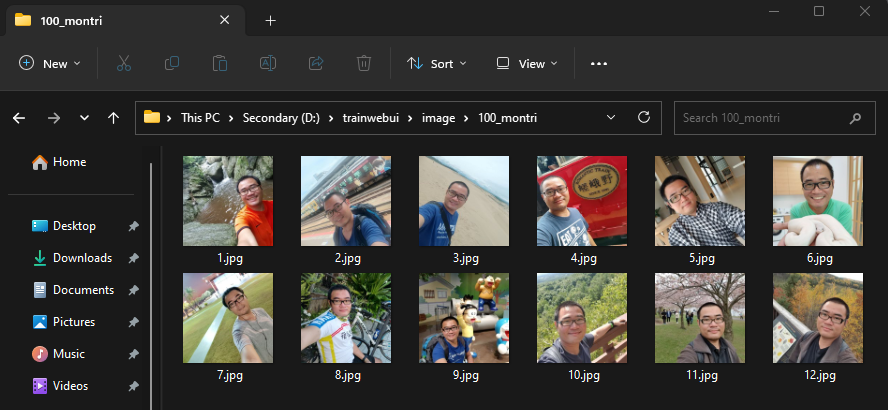Open Downloads in the sidebar

(x=82, y=258)
